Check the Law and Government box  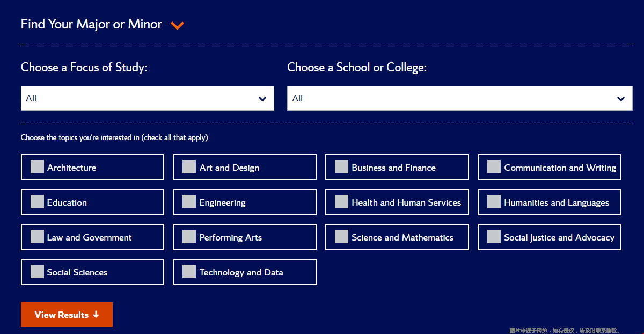pos(37,237)
